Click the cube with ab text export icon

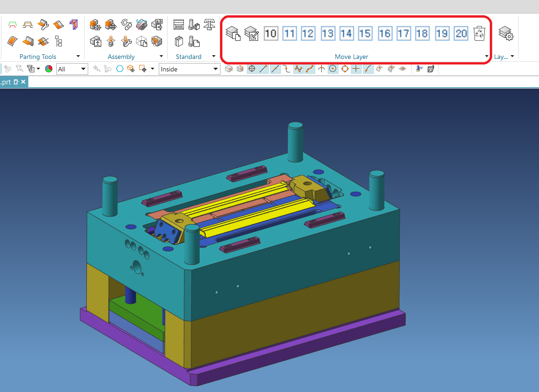coord(157,25)
